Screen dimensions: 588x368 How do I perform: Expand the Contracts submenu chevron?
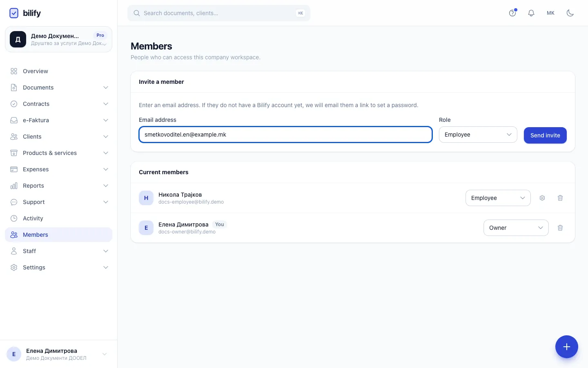click(x=106, y=104)
